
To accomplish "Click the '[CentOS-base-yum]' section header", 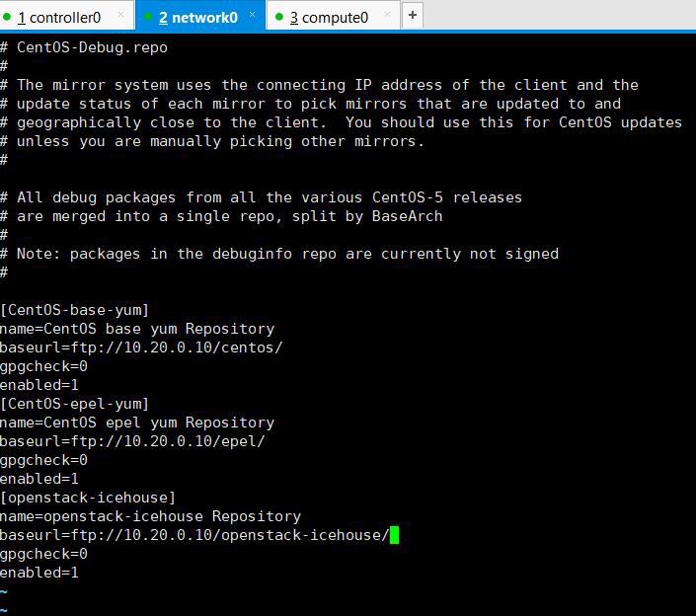I will [75, 310].
